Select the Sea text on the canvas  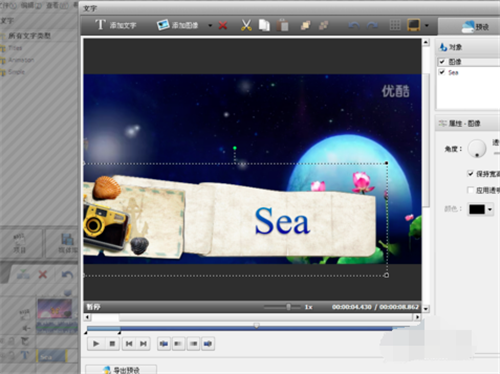[282, 221]
